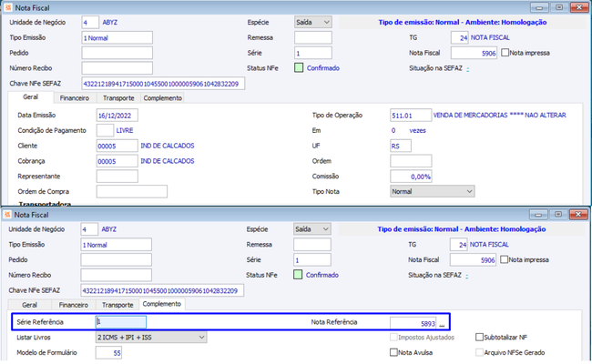Click the Série Referência field
This screenshot has width=592, height=364.
(121, 322)
